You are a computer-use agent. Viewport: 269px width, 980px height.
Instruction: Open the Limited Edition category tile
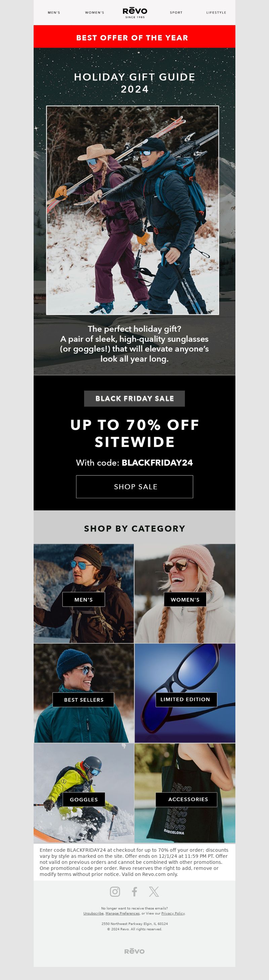click(185, 693)
